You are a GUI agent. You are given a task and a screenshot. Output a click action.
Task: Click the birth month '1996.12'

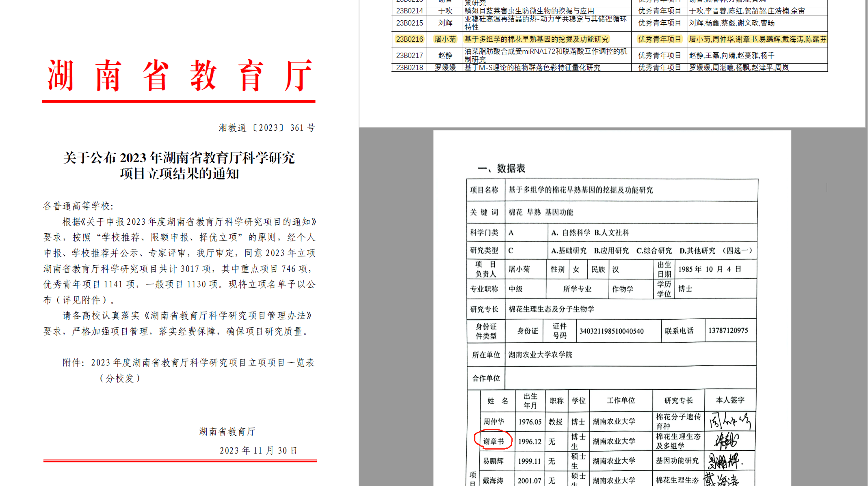click(530, 441)
